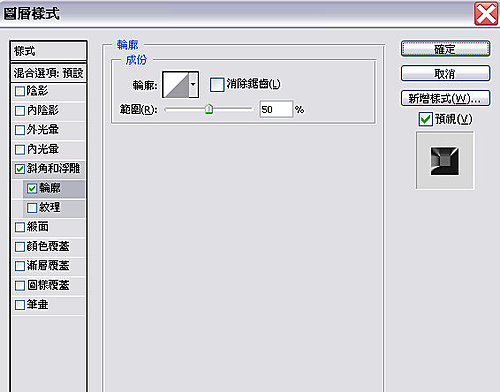Open the 緞面 settings label
Image resolution: width=500 pixels, height=392 pixels.
coord(38,227)
